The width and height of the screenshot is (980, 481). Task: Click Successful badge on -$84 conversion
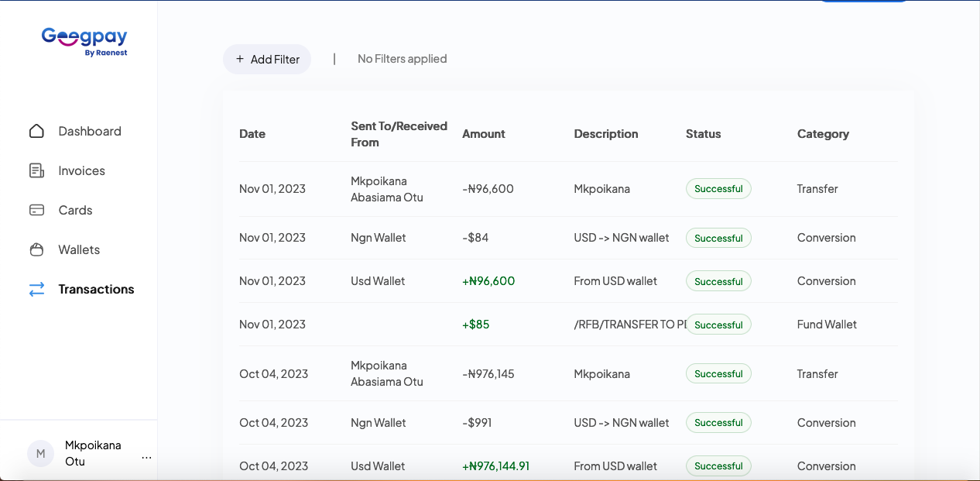click(x=718, y=239)
